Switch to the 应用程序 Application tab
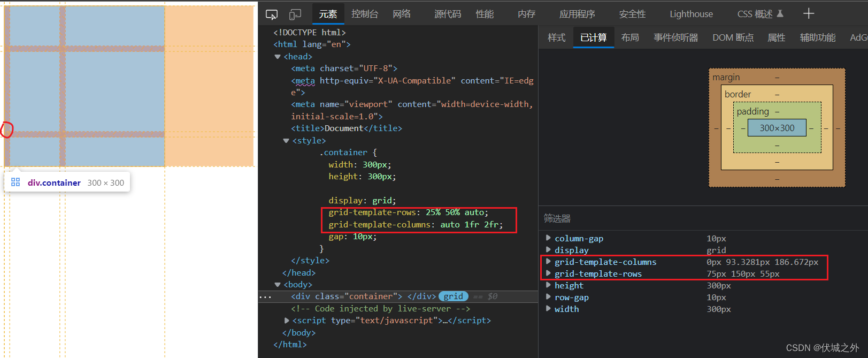 click(577, 14)
